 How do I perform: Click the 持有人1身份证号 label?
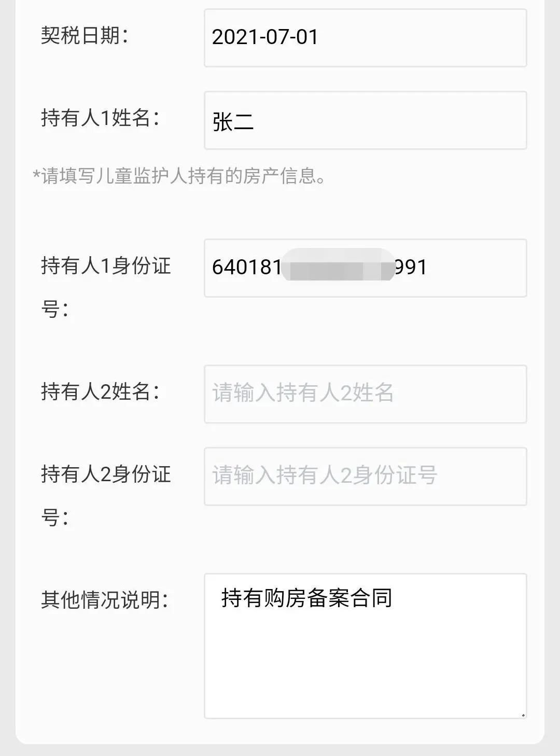[x=106, y=267]
